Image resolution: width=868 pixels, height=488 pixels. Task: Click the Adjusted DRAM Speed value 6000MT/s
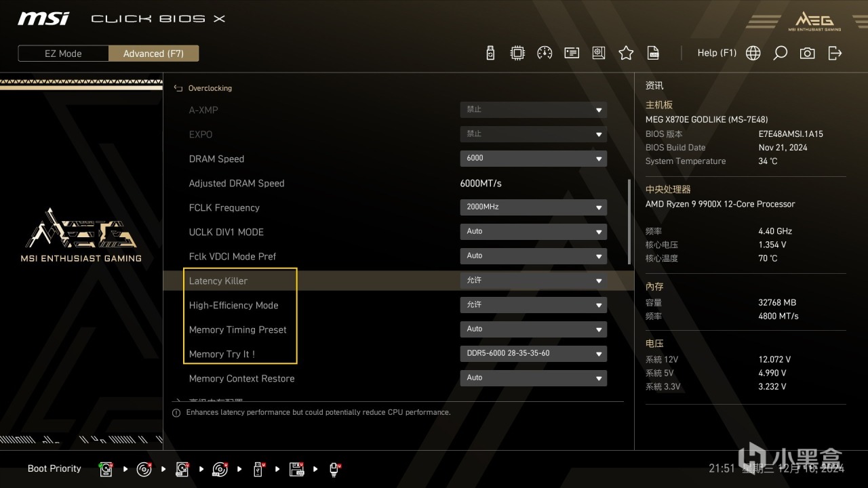point(481,183)
